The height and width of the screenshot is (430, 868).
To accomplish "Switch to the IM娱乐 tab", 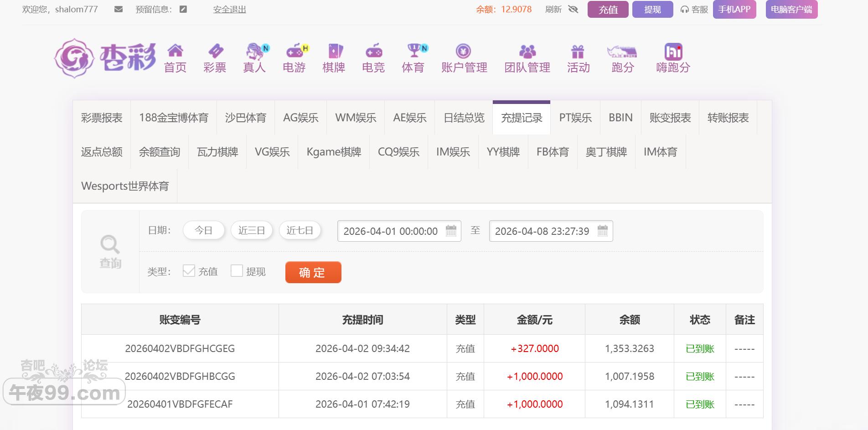I will click(x=453, y=152).
